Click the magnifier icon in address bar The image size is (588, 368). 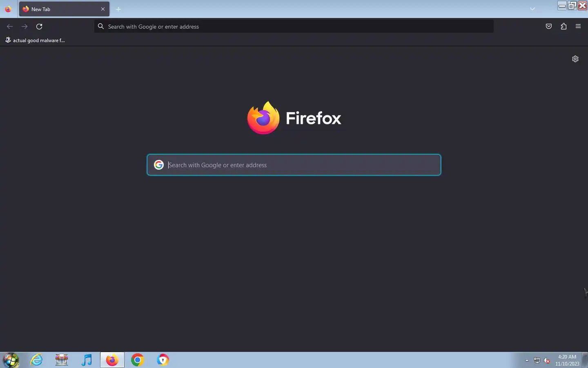[x=101, y=27]
